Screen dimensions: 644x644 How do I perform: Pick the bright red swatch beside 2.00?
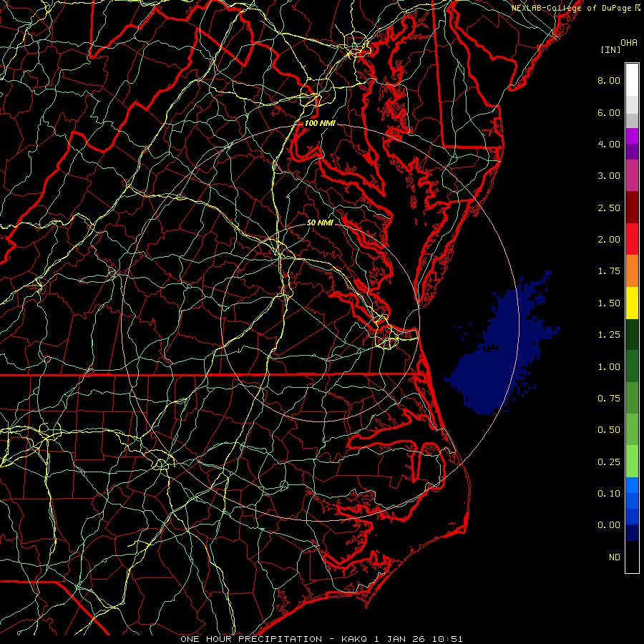point(632,239)
